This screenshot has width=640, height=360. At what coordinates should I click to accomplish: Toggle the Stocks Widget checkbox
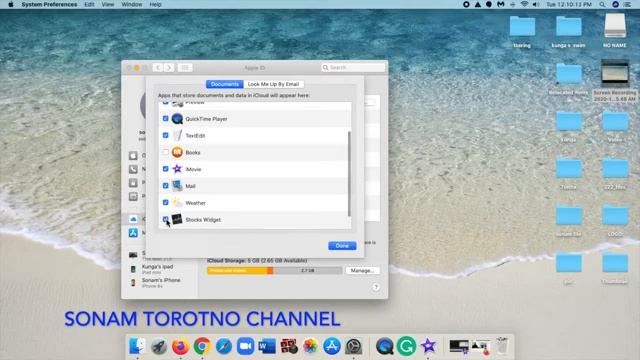point(165,219)
